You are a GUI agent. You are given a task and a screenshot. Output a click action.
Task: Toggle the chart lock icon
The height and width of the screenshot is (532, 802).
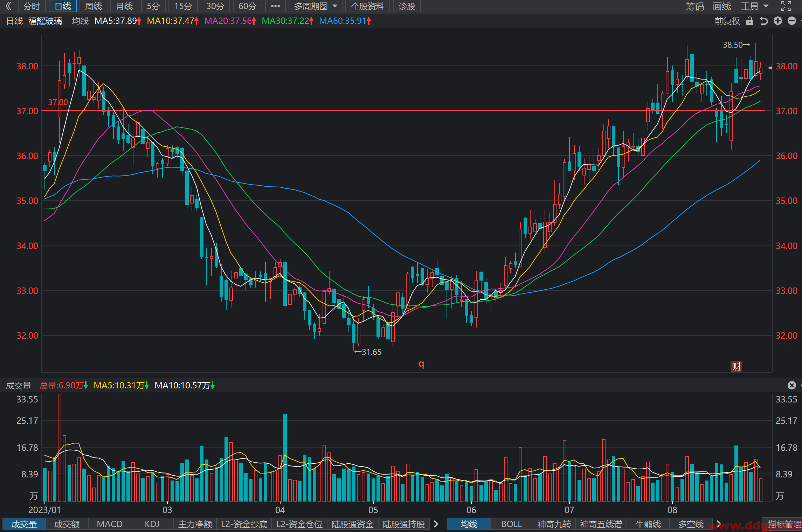(749, 21)
